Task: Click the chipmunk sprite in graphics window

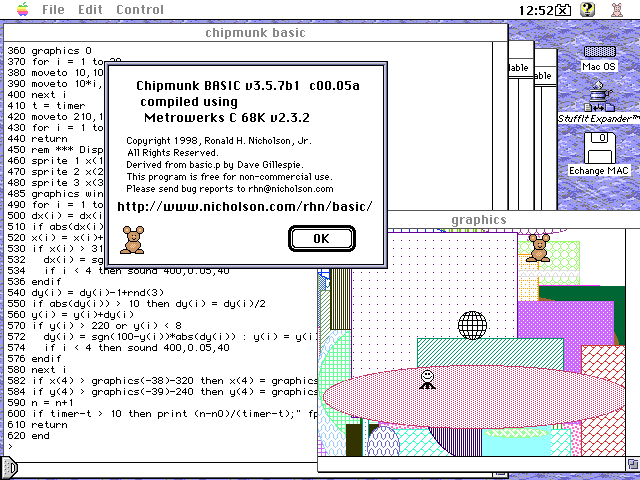Action: (538, 248)
